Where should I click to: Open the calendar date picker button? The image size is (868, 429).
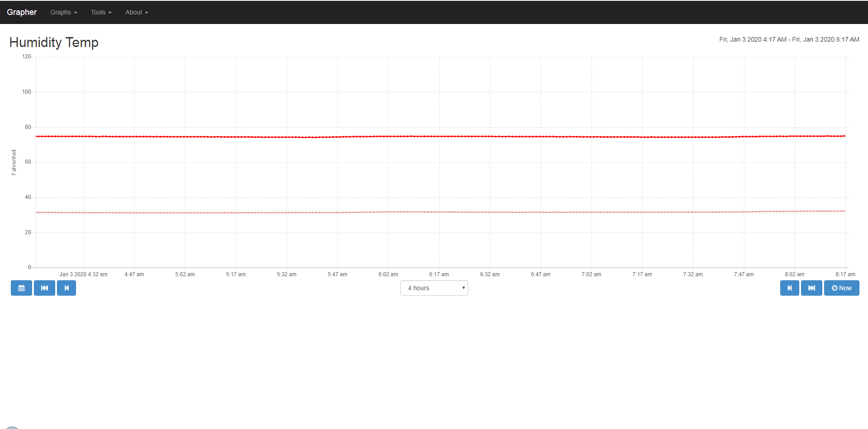point(21,288)
